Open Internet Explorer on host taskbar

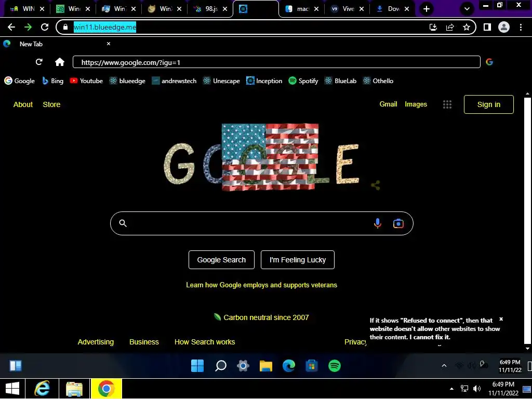42,389
